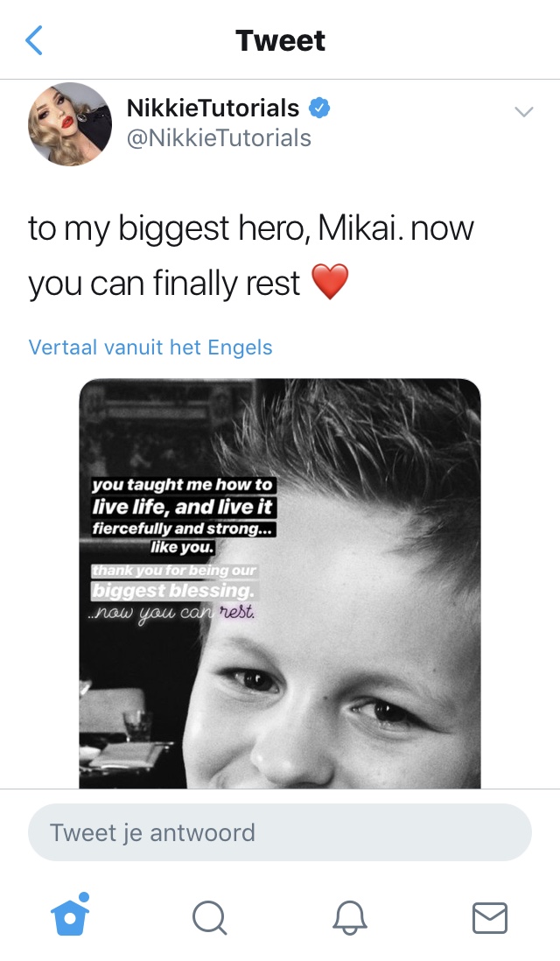Expand the tweet options chevron
Screen dimensions: 560x961
(524, 111)
